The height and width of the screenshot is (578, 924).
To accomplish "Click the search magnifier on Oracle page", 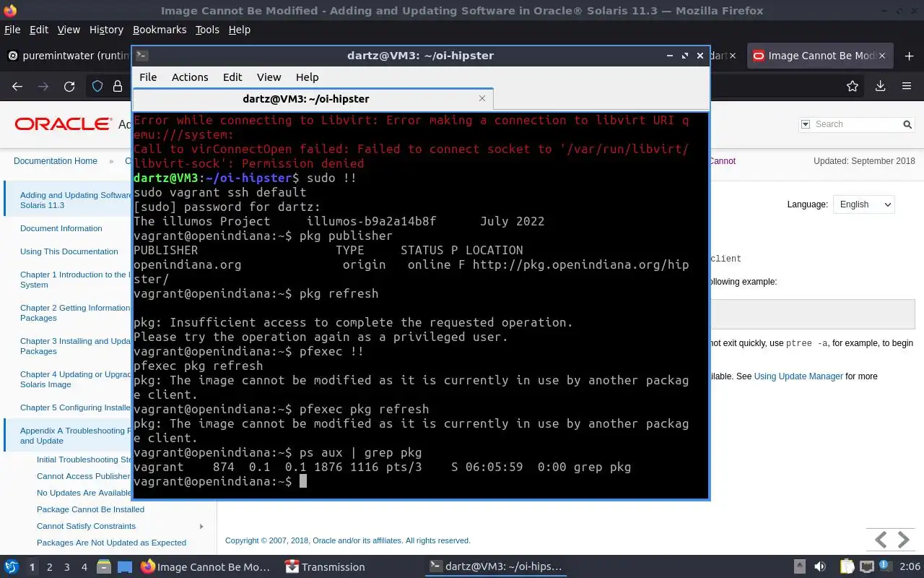I will coord(907,124).
